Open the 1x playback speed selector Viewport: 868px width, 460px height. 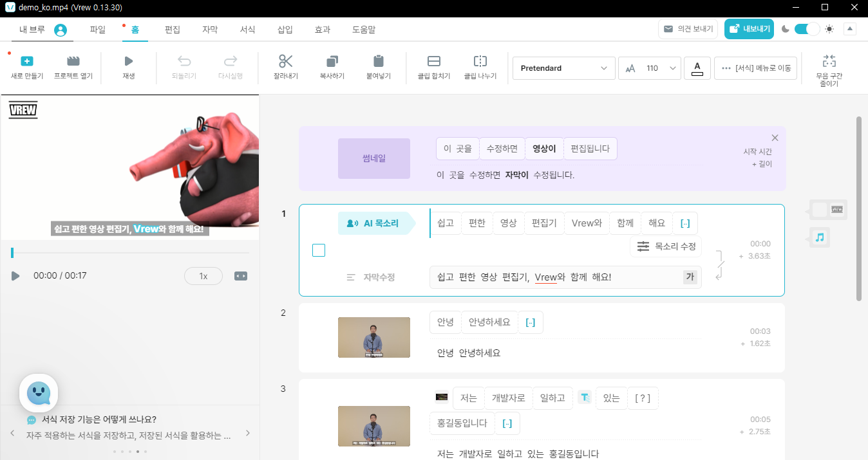[203, 276]
